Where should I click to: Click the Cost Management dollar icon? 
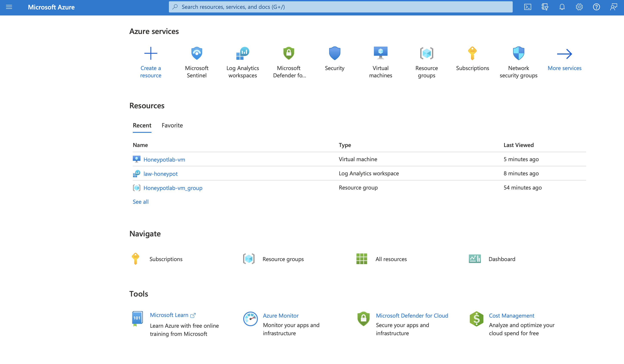tap(476, 319)
